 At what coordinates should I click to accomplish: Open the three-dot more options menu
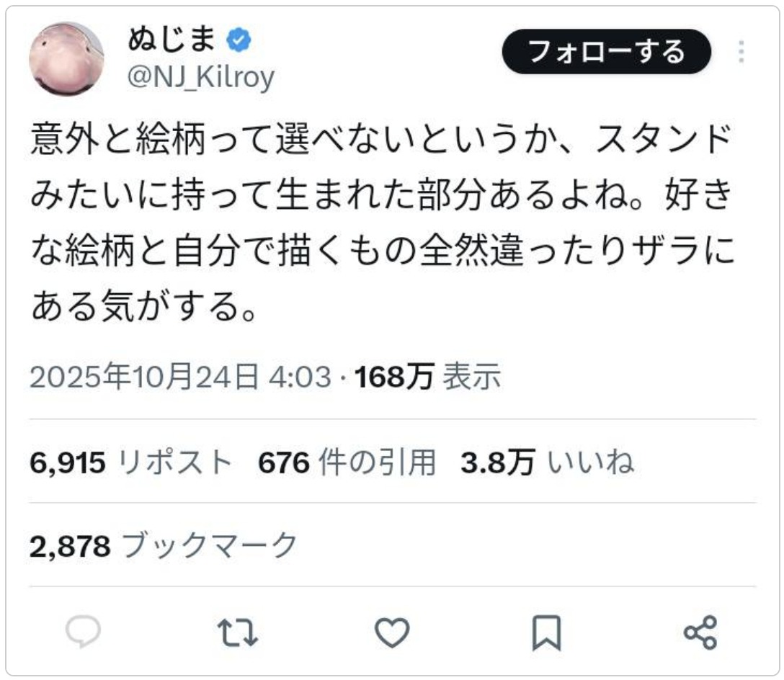tap(741, 52)
